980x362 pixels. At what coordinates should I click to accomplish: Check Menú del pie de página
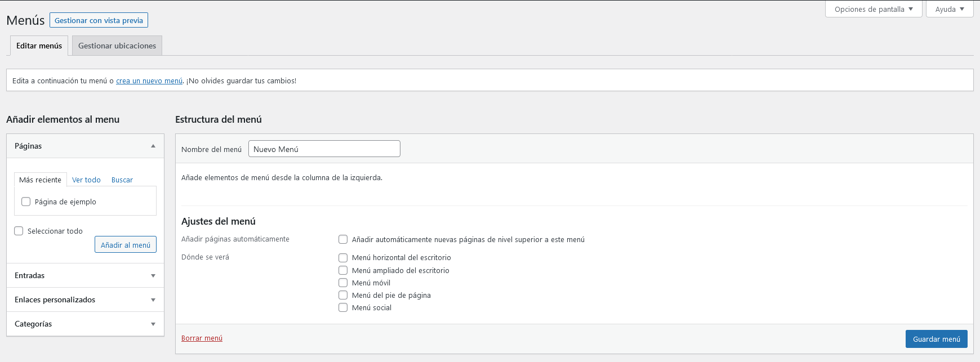tap(343, 295)
